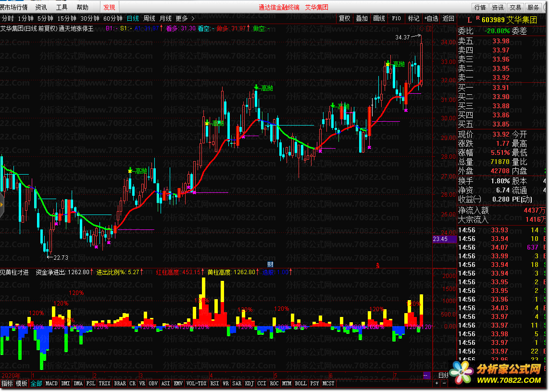Click the purple -- box on the date axis
The image size is (550, 392).
426,375
